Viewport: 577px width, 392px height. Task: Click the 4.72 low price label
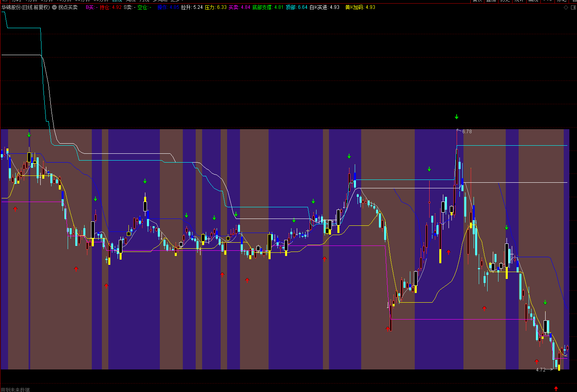[x=541, y=369]
